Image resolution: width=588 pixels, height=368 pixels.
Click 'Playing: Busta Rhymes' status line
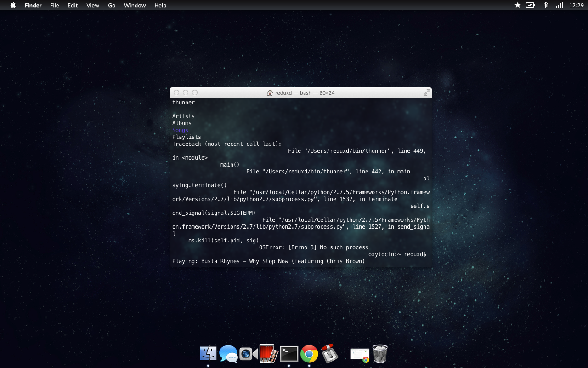coord(269,261)
